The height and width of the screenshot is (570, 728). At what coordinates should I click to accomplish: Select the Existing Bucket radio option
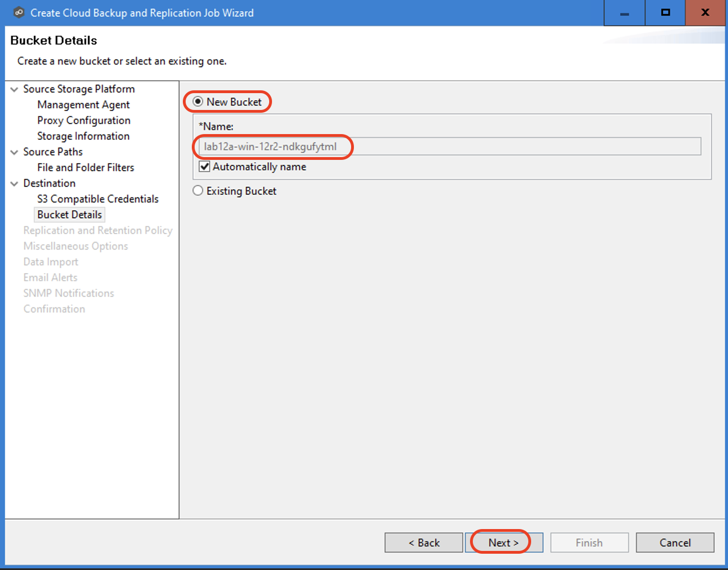198,191
